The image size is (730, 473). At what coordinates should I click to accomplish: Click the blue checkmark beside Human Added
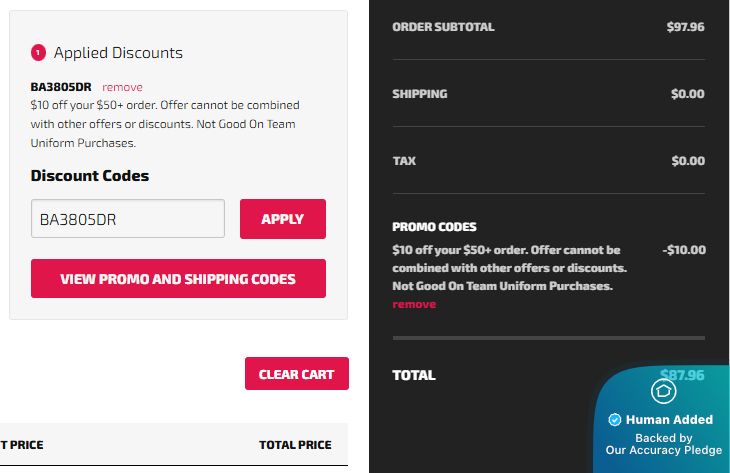click(x=615, y=420)
